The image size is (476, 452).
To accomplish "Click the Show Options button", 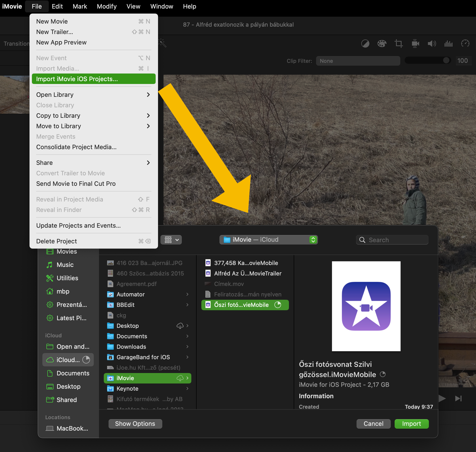I will 135,424.
